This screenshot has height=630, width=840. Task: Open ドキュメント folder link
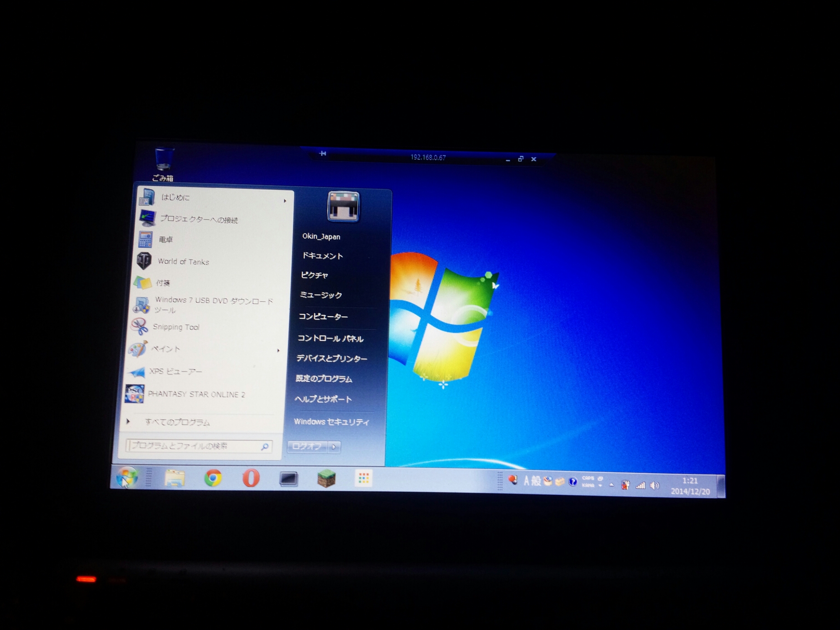[323, 255]
